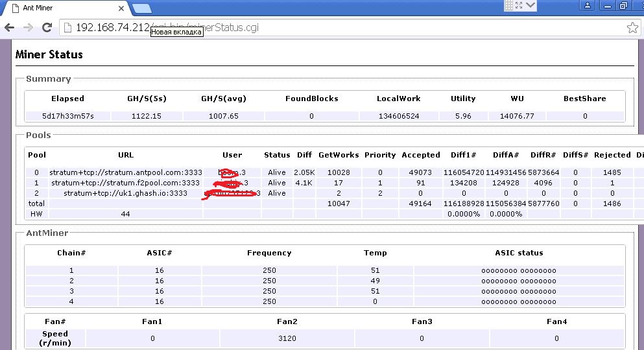Click the Fan2 speed value 3120
This screenshot has width=644, height=350.
click(287, 338)
